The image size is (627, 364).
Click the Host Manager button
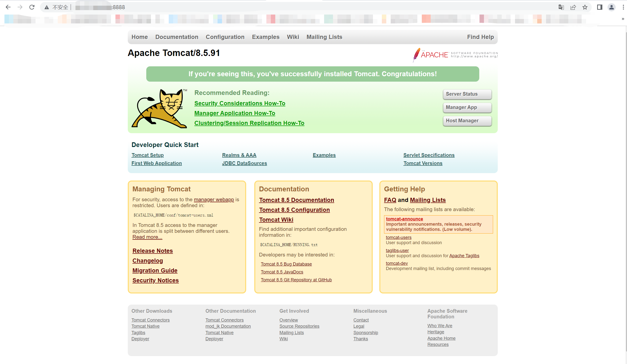467,121
